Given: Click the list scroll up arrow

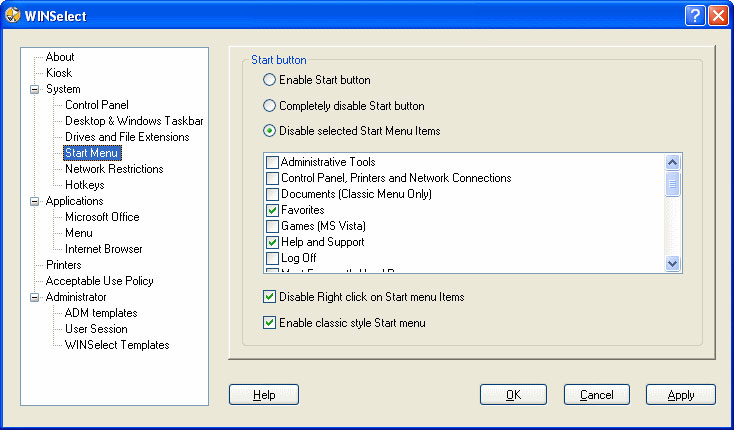Looking at the screenshot, I should [x=673, y=162].
